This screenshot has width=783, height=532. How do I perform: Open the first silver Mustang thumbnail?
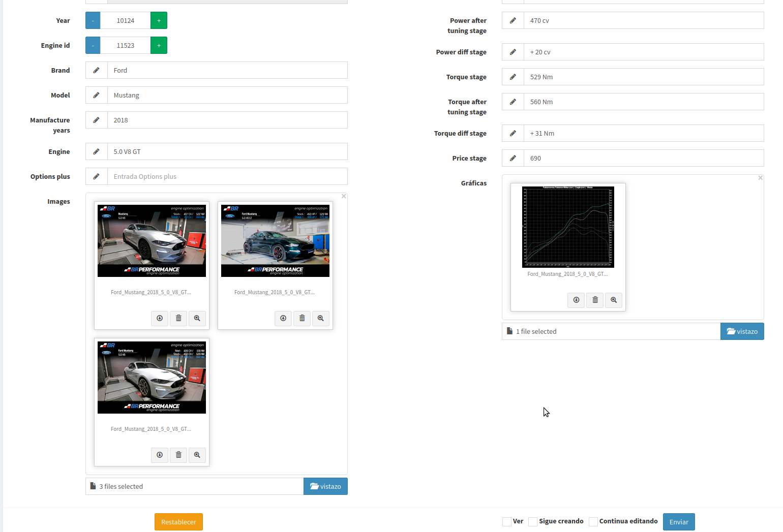pyautogui.click(x=152, y=241)
